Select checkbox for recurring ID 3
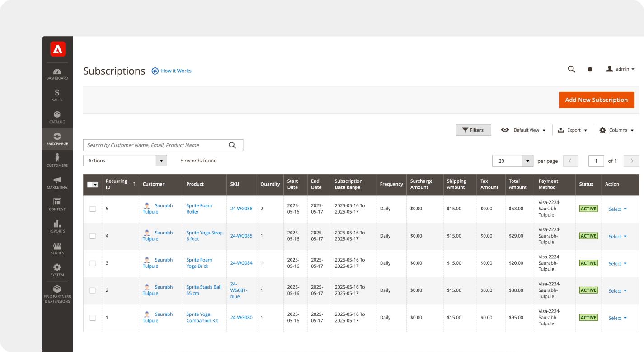Viewport: 644px width, 352px height. (93, 263)
